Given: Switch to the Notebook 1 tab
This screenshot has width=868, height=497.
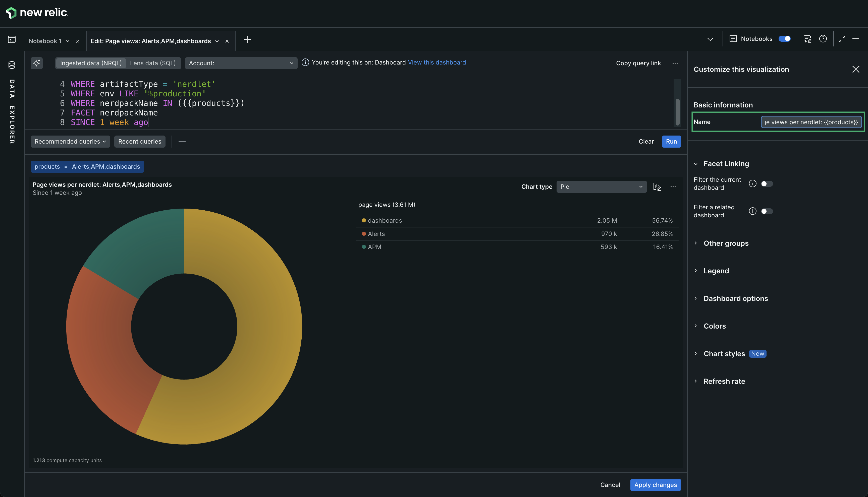Looking at the screenshot, I should point(45,41).
